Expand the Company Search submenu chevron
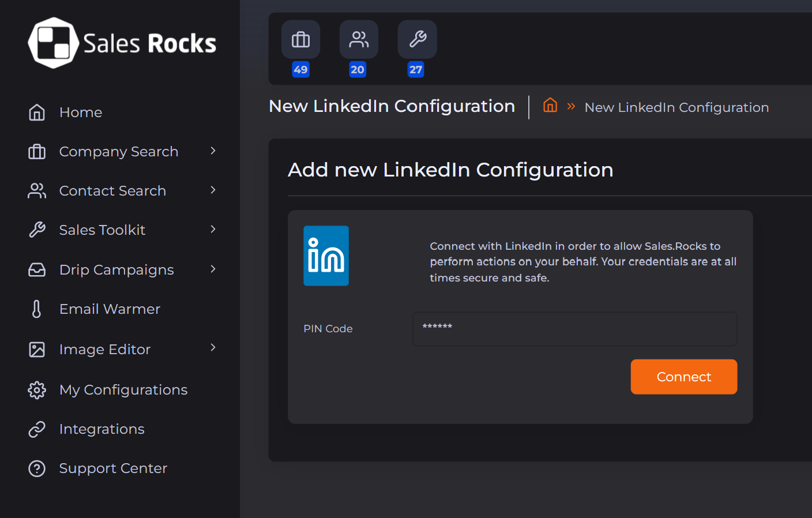The width and height of the screenshot is (812, 518). click(x=213, y=151)
